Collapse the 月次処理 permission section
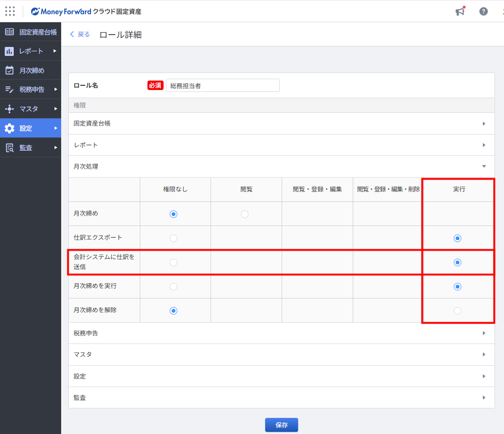Viewport: 504px width, 434px height. pos(484,167)
